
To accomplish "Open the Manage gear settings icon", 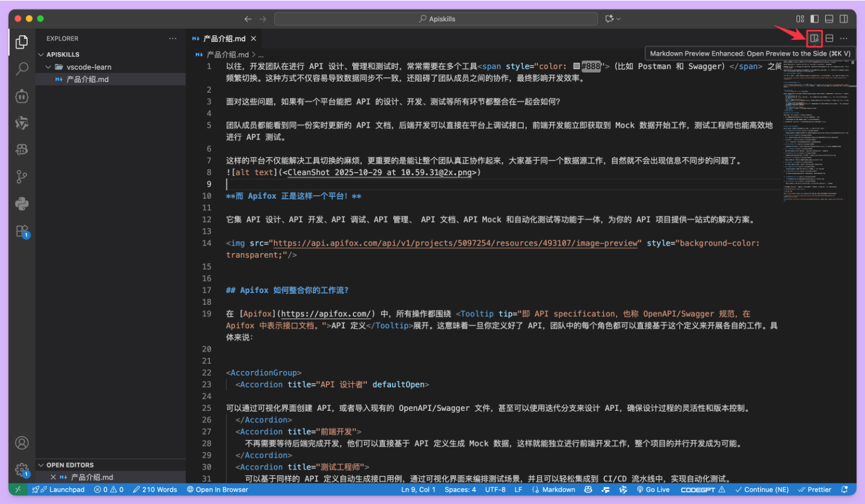I will [x=22, y=469].
